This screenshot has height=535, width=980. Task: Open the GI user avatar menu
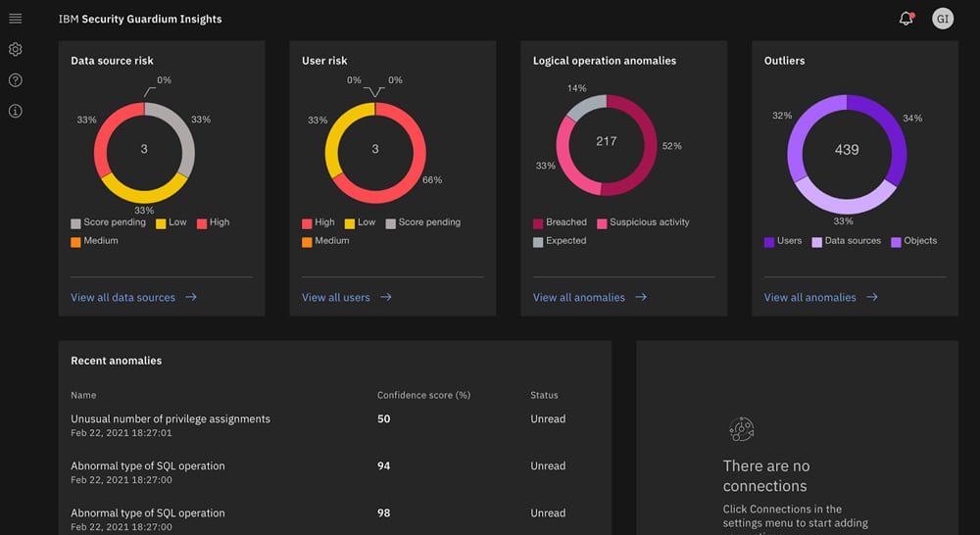[942, 19]
